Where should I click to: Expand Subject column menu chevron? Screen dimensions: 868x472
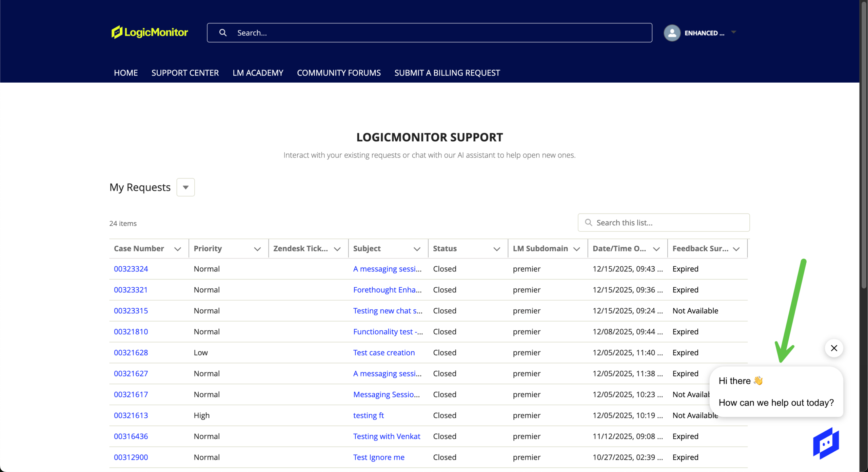(x=417, y=249)
